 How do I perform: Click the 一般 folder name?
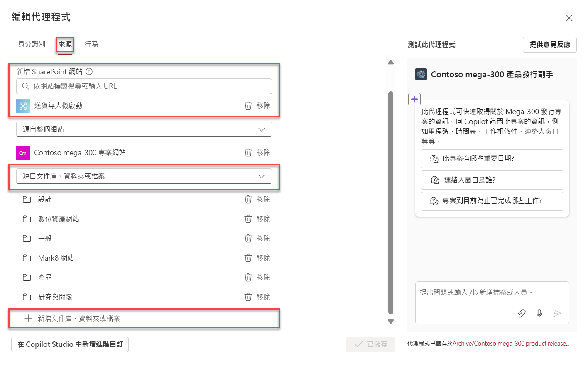point(45,239)
